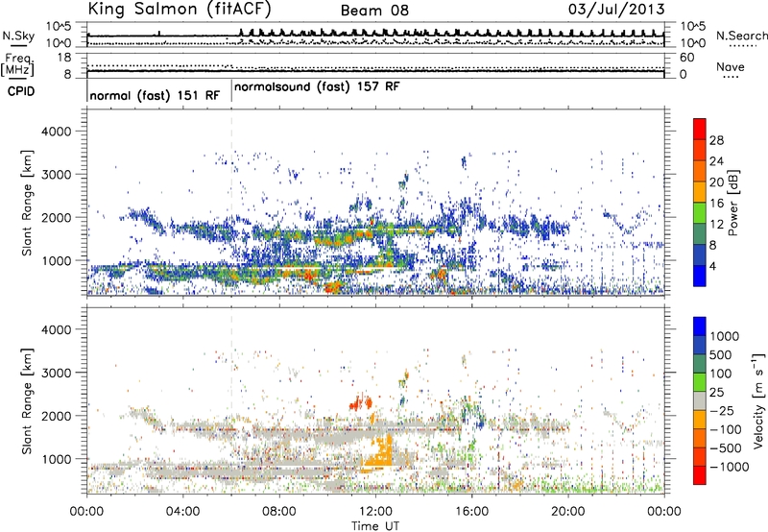The width and height of the screenshot is (768, 532).
Task: Click the date '03/Jul/2013'
Action: (x=616, y=10)
